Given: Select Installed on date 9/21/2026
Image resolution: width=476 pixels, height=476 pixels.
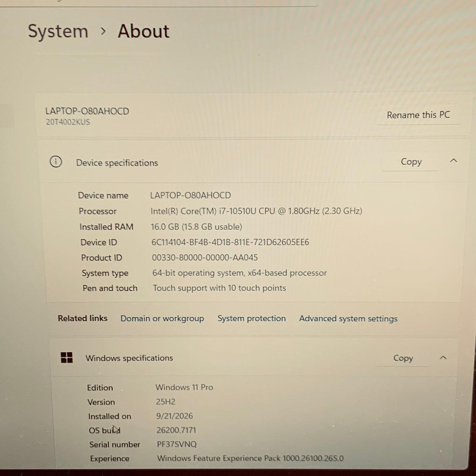Looking at the screenshot, I should [175, 416].
